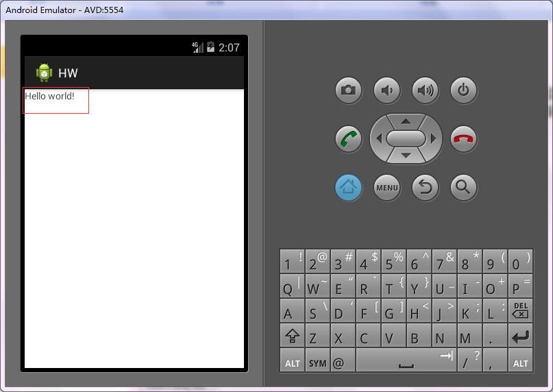553x392 pixels.
Task: Tap the I key
Action: pos(470,286)
